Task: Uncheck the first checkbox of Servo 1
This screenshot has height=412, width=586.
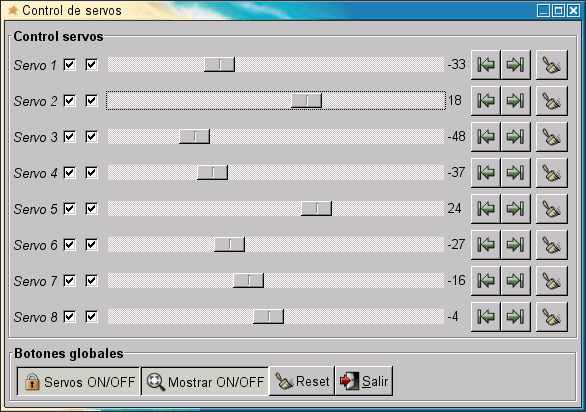Action: [70, 65]
